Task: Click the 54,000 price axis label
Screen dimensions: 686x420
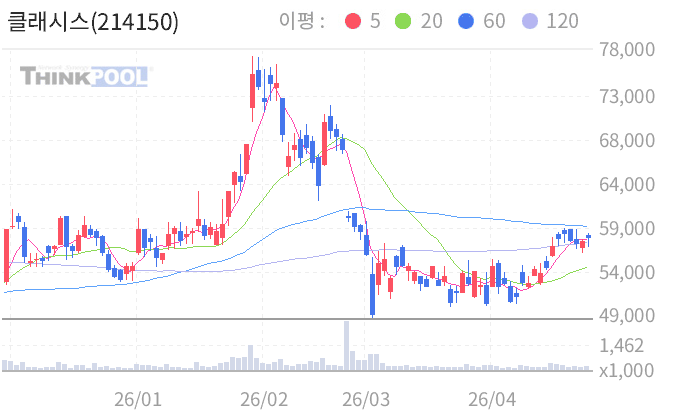Action: pos(627,272)
